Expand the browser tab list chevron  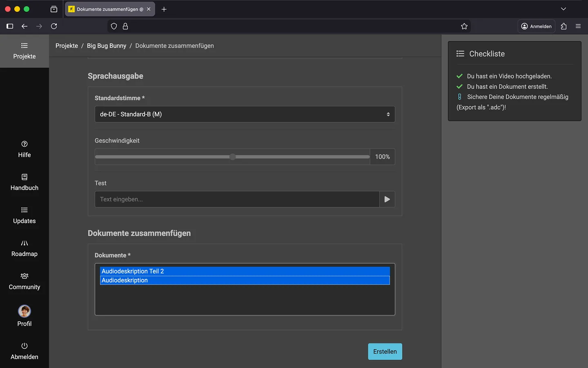[563, 9]
